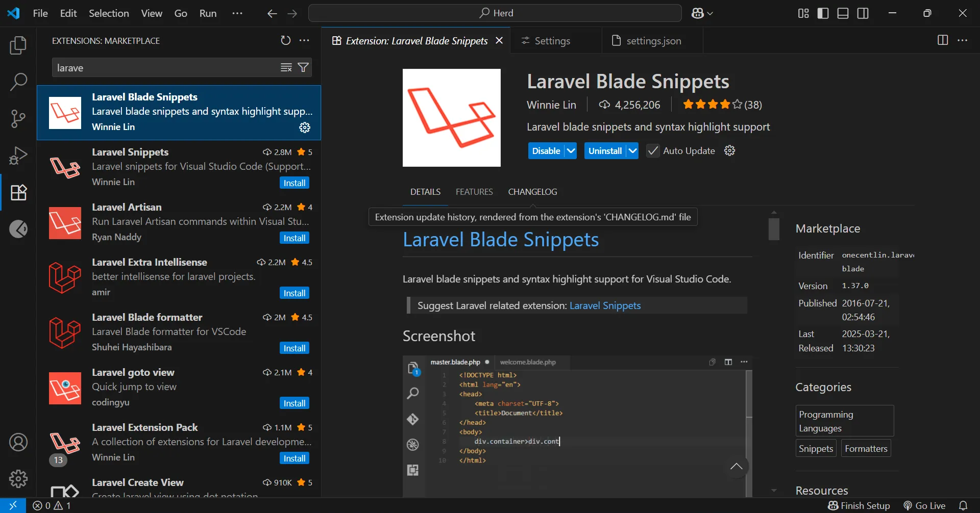
Task: Open the Herd activity bar icon
Action: pos(18,229)
